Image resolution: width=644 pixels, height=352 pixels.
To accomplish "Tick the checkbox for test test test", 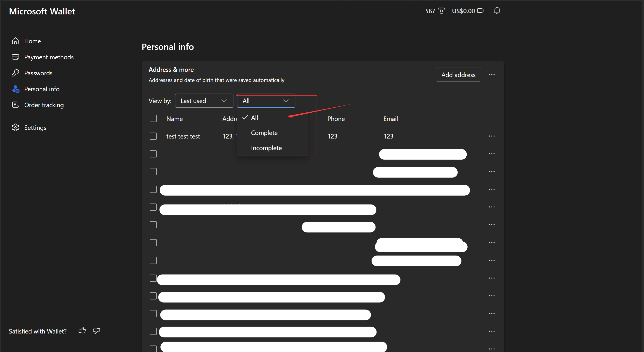I will 153,136.
